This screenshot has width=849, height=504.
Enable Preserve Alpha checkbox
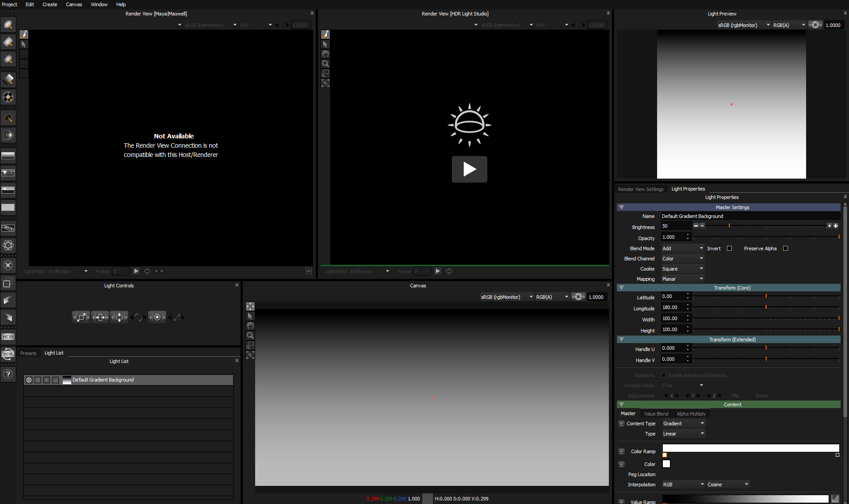click(786, 248)
